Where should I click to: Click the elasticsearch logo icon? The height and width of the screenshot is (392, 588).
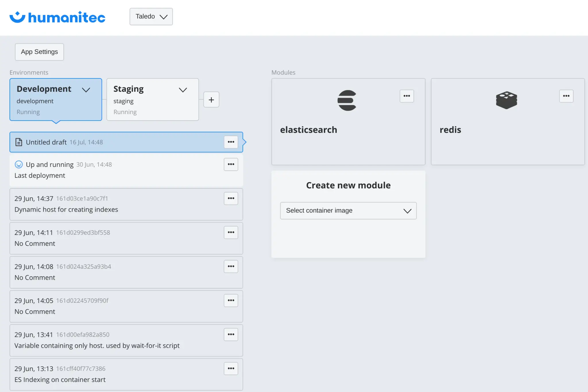click(x=347, y=101)
